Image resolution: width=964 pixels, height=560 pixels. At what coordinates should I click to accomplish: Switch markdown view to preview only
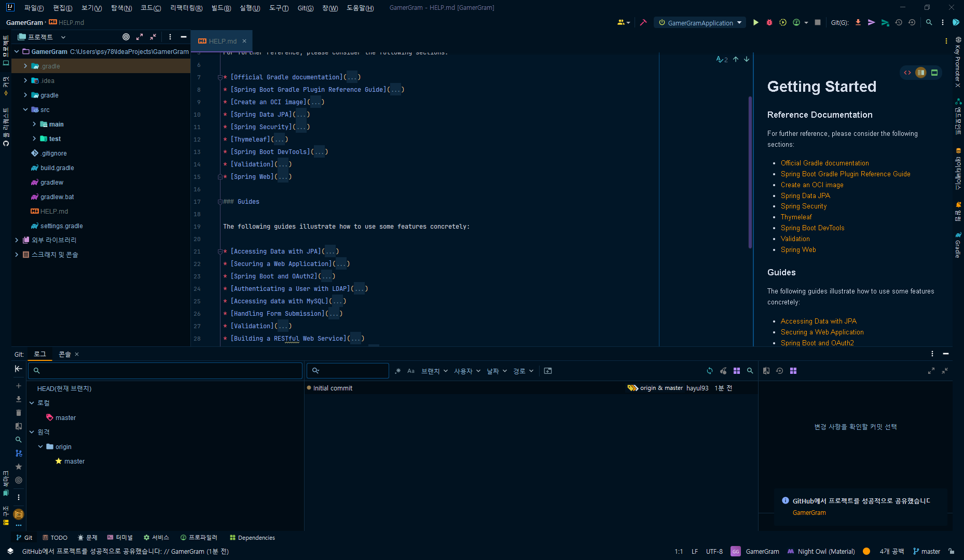(934, 73)
